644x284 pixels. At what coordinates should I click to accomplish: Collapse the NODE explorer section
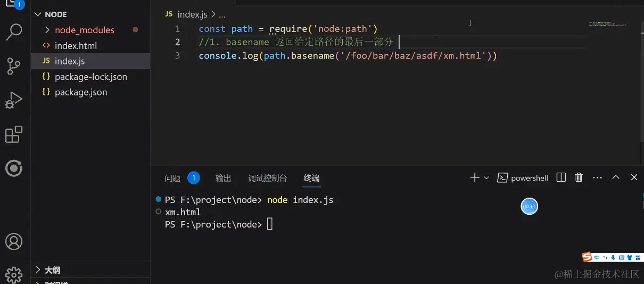coord(90,14)
